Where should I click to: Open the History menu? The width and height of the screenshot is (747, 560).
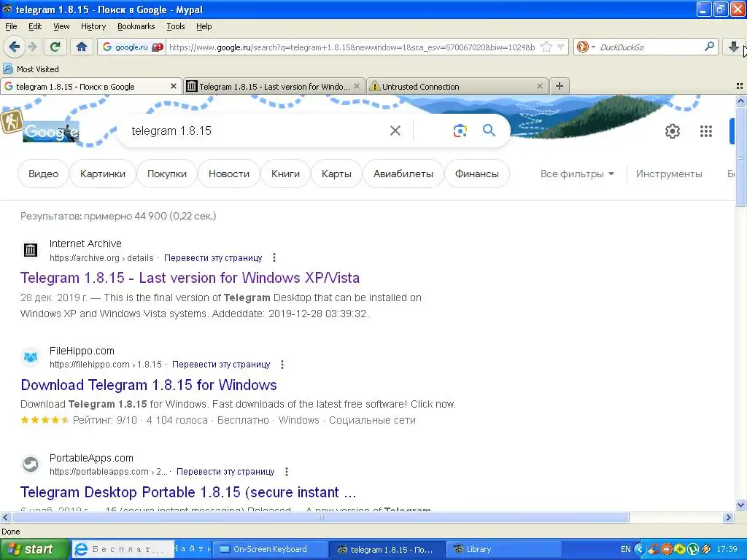(93, 26)
